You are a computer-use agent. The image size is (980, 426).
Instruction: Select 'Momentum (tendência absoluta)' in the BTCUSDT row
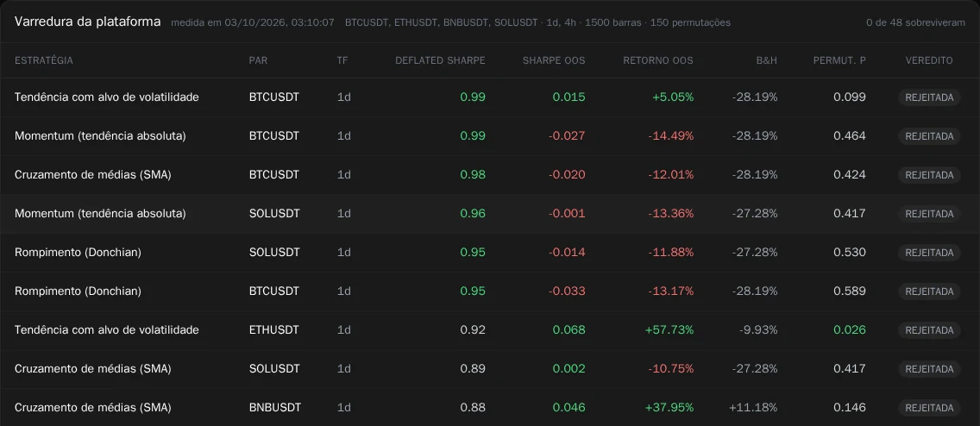100,135
